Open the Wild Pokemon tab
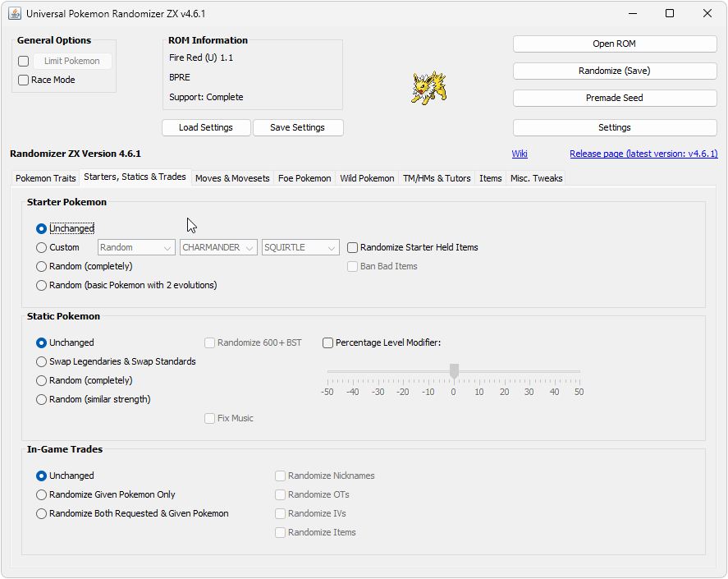Image resolution: width=728 pixels, height=579 pixels. 367,178
